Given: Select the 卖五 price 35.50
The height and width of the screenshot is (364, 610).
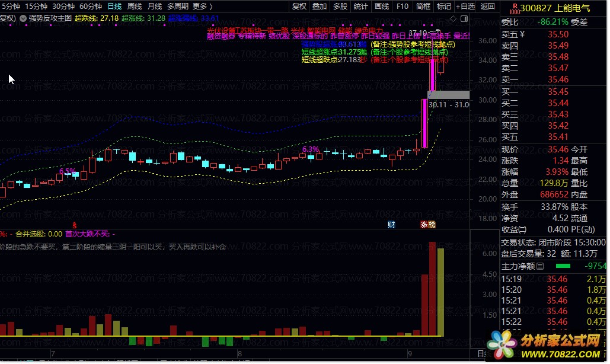Looking at the screenshot, I should point(558,34).
